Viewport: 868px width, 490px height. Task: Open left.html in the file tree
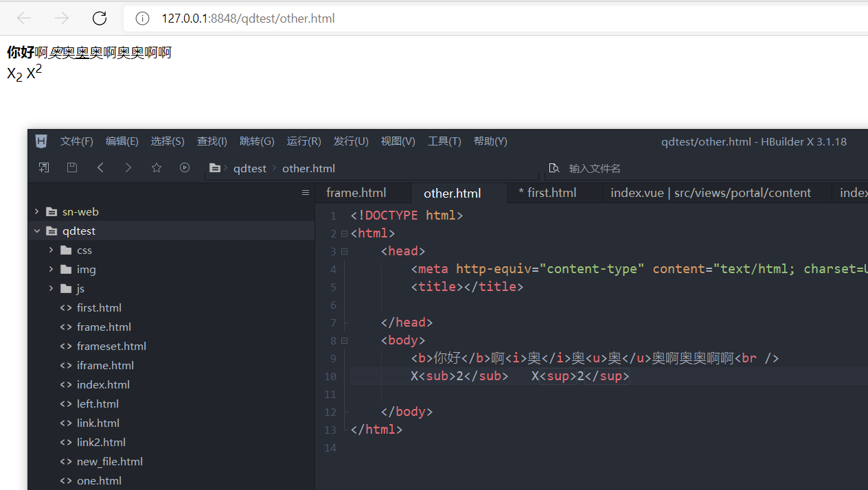(x=98, y=404)
